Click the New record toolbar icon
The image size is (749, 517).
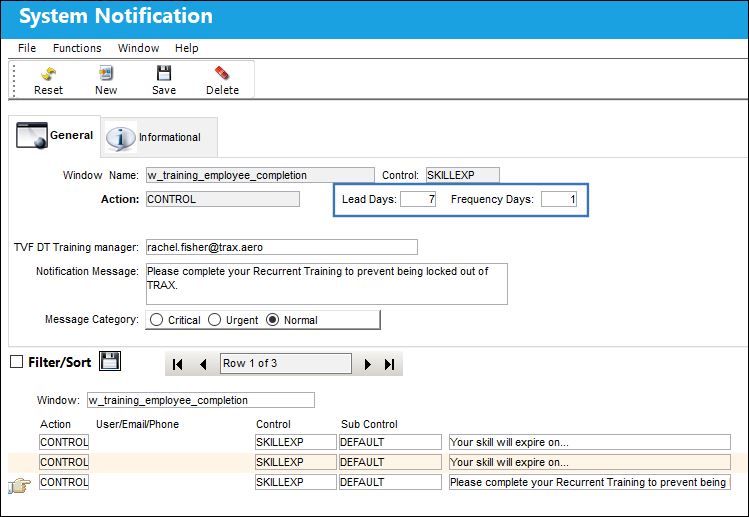(106, 73)
